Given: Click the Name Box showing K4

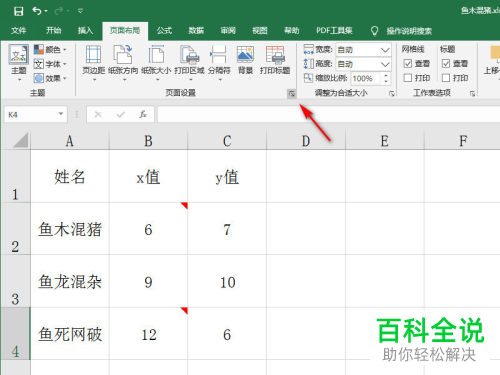Looking at the screenshot, I should point(31,115).
